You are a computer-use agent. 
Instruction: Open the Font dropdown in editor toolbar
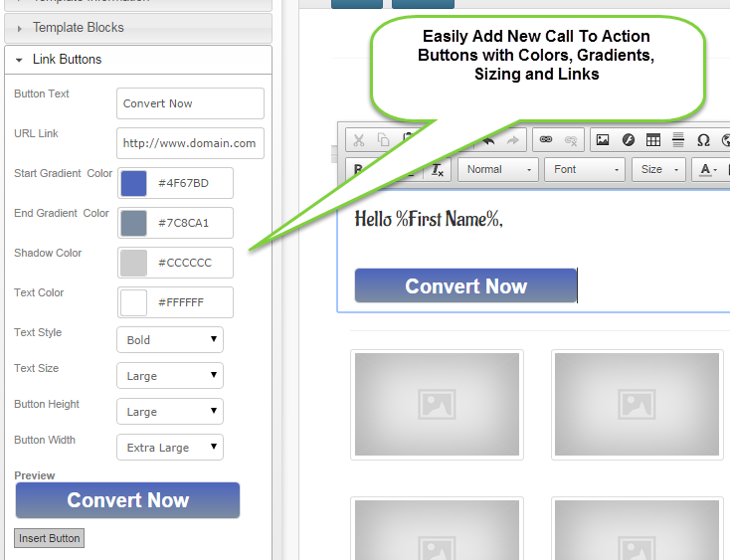pos(585,169)
